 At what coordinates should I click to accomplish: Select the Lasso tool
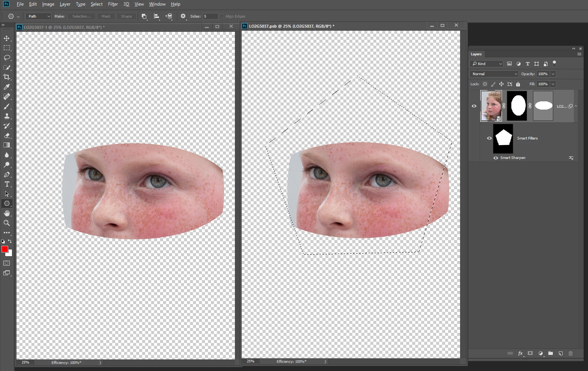click(7, 58)
